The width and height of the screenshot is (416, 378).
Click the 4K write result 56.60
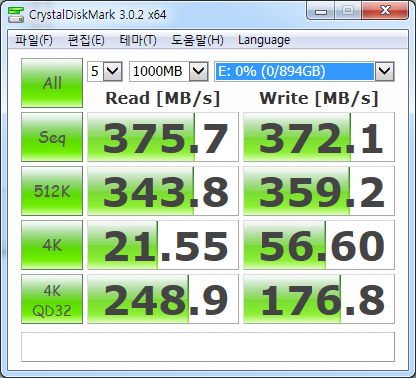(319, 245)
